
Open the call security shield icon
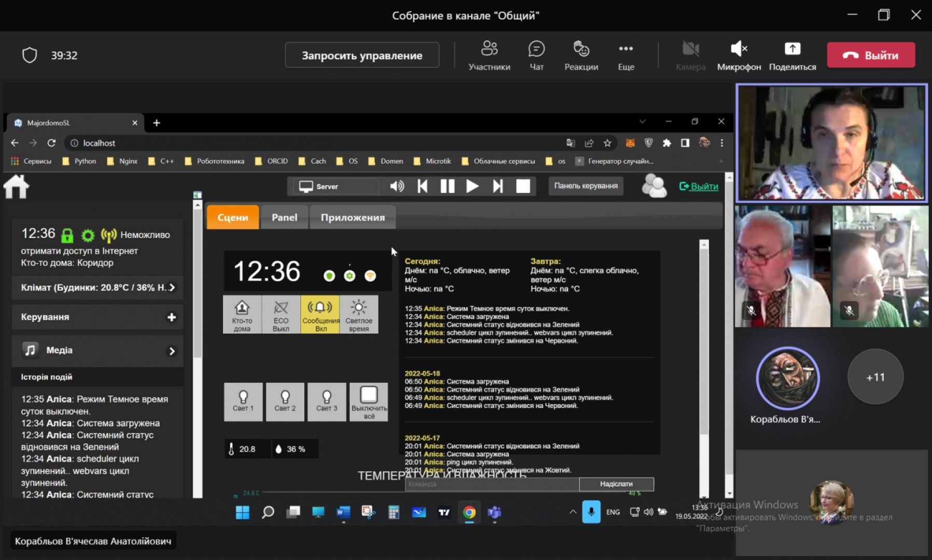30,55
